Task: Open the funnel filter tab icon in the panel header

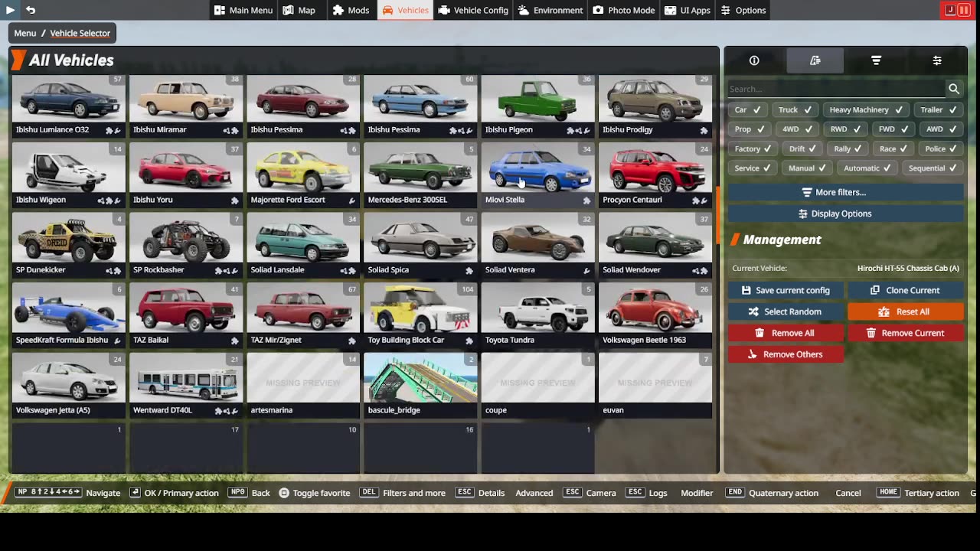Action: click(x=876, y=60)
